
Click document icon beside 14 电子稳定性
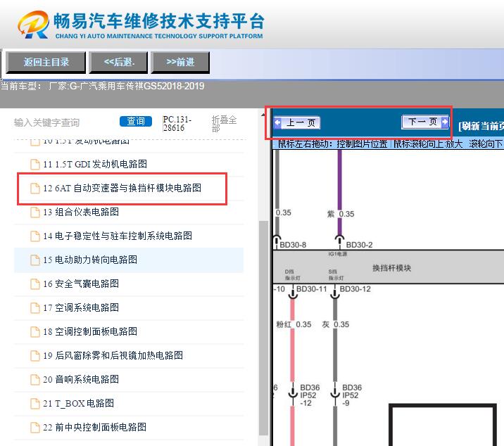coord(34,236)
